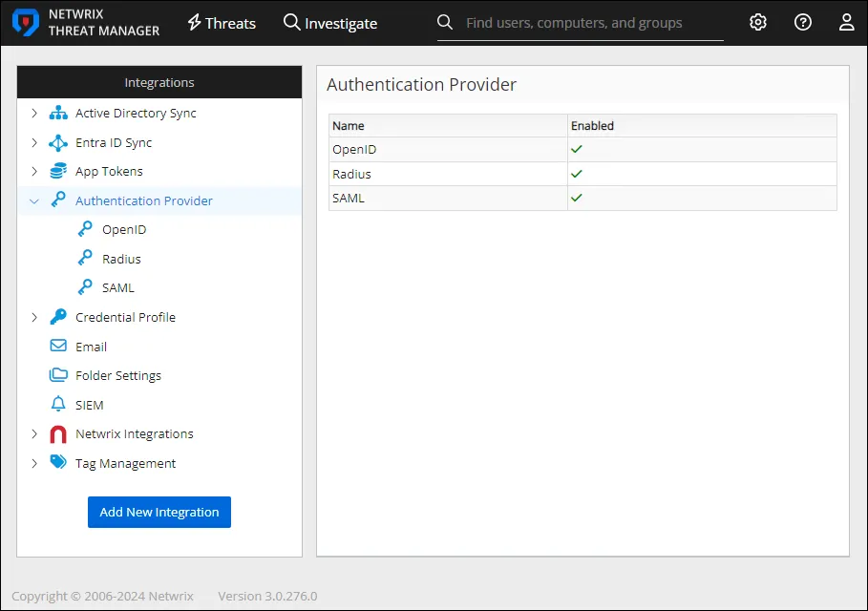Open the OpenID tree item

(124, 230)
